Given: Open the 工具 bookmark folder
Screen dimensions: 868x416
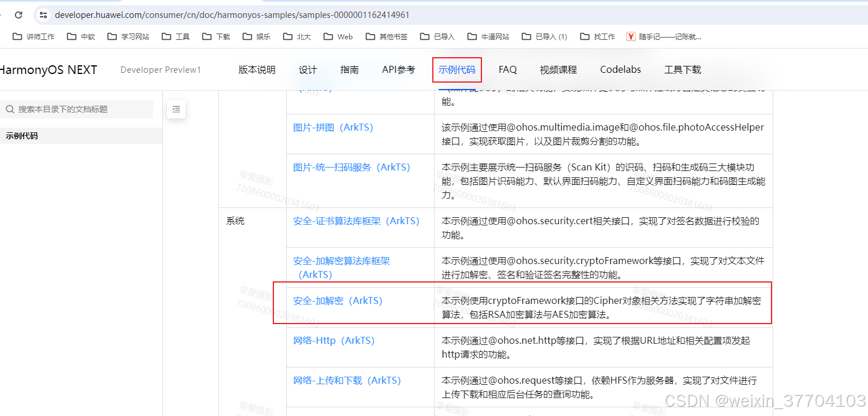Looking at the screenshot, I should tap(176, 36).
